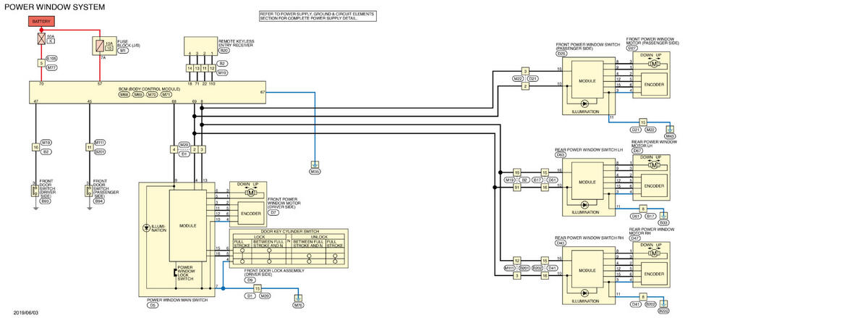Screen dimensions: 868x318
Task: Click BCM connector label M70
Action: (152, 94)
